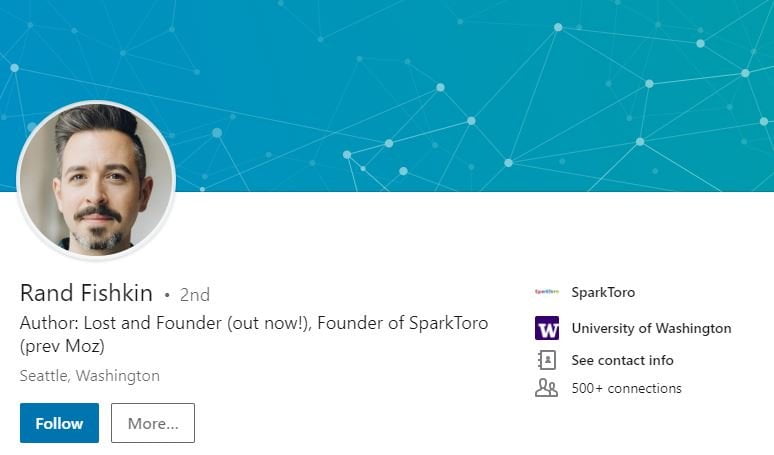
Task: Click the connections people icon
Action: pos(546,388)
